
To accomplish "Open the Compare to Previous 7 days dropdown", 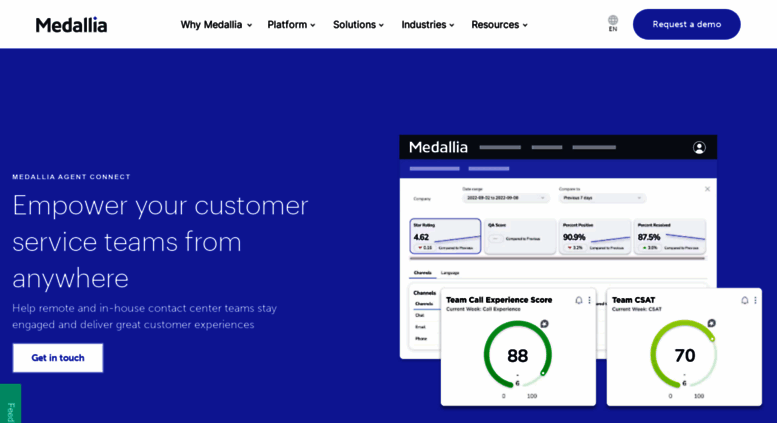I will tap(602, 198).
